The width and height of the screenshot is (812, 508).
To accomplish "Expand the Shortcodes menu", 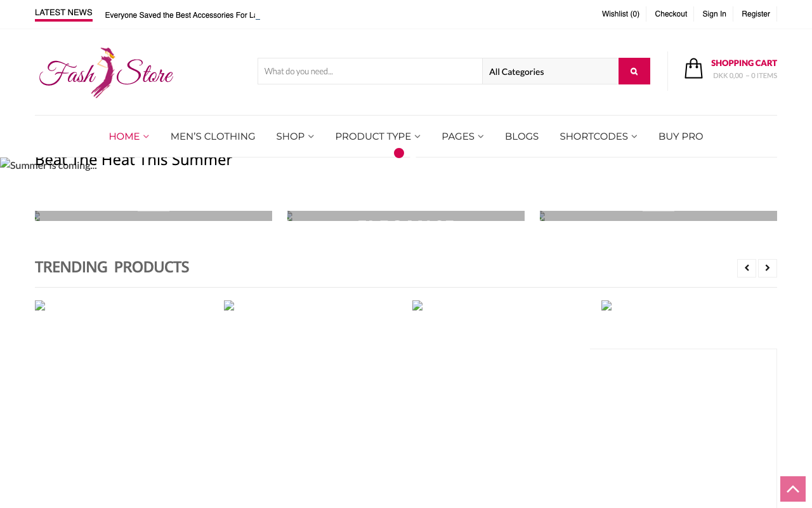I will point(598,137).
